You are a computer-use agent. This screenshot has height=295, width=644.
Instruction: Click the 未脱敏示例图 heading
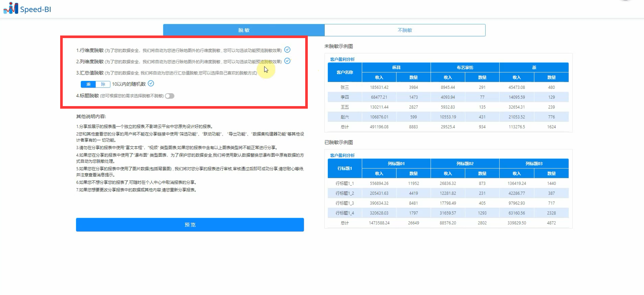click(339, 46)
